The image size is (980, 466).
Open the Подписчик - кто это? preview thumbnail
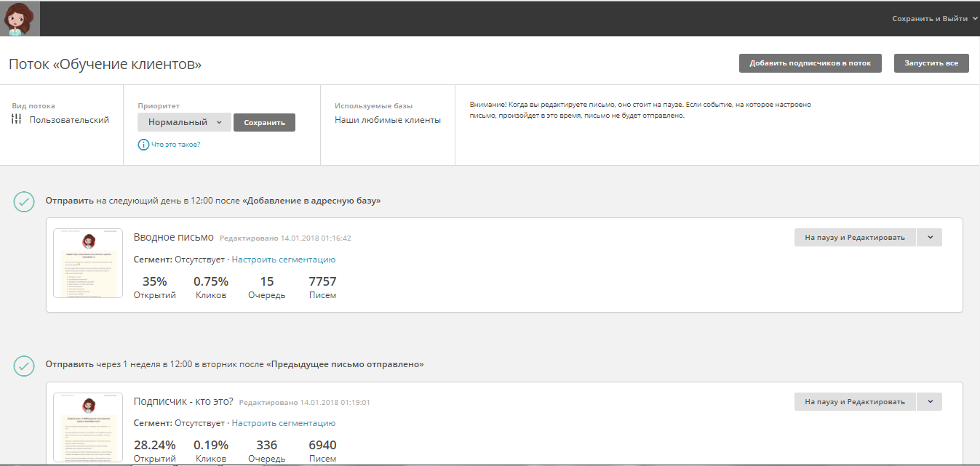88,427
